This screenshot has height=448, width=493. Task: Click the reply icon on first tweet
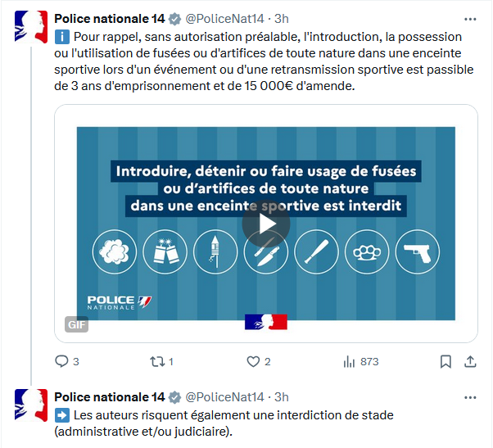click(61, 361)
